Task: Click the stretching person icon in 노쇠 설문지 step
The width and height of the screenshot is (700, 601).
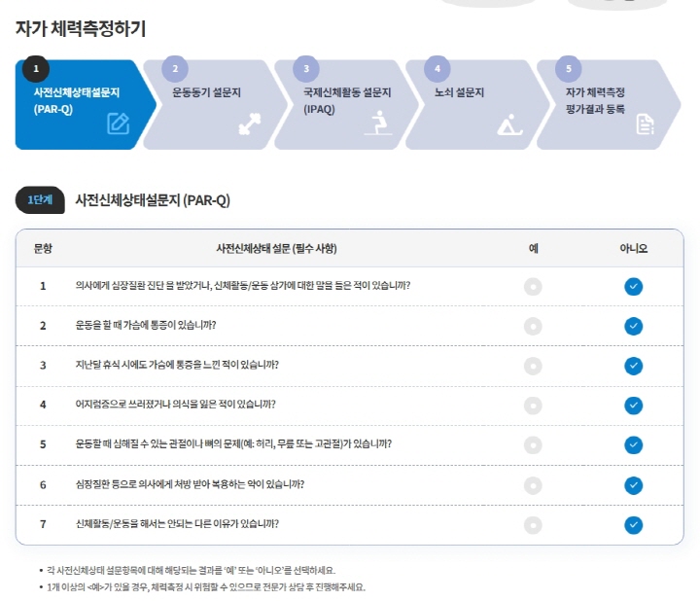Action: [x=509, y=124]
